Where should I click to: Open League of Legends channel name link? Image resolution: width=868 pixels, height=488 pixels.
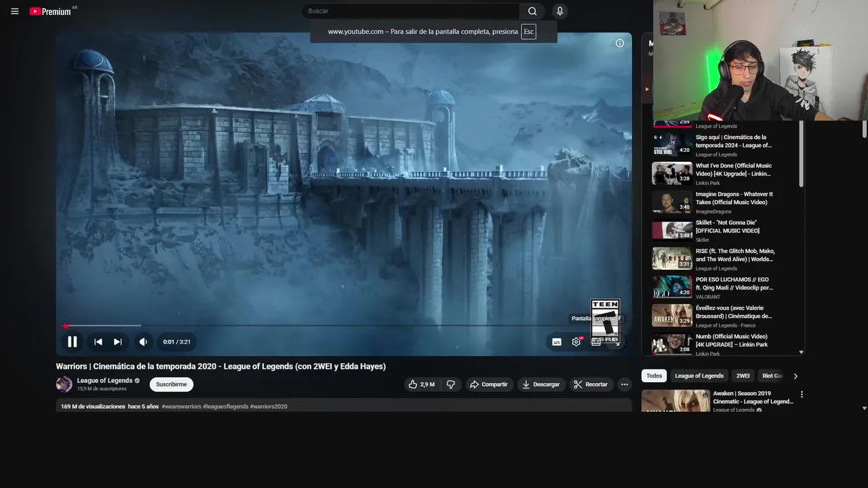(104, 380)
